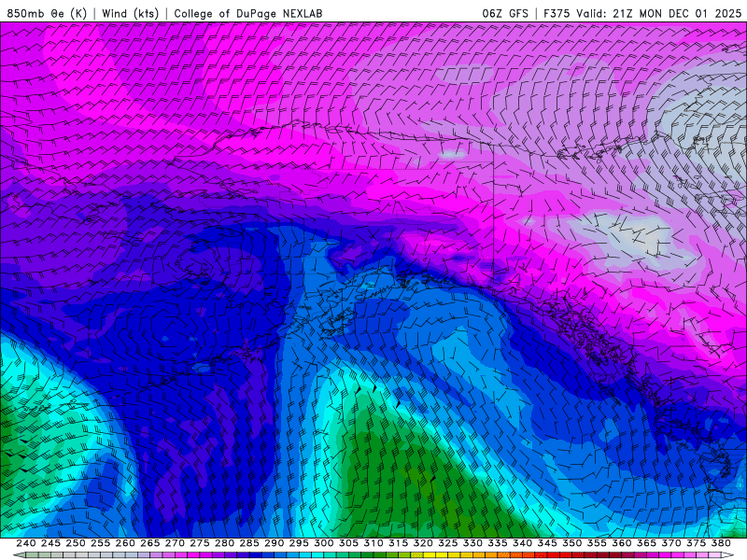Viewport: 747px width, 560px height.
Task: Click the 265 value on the color scale
Action: [150, 543]
